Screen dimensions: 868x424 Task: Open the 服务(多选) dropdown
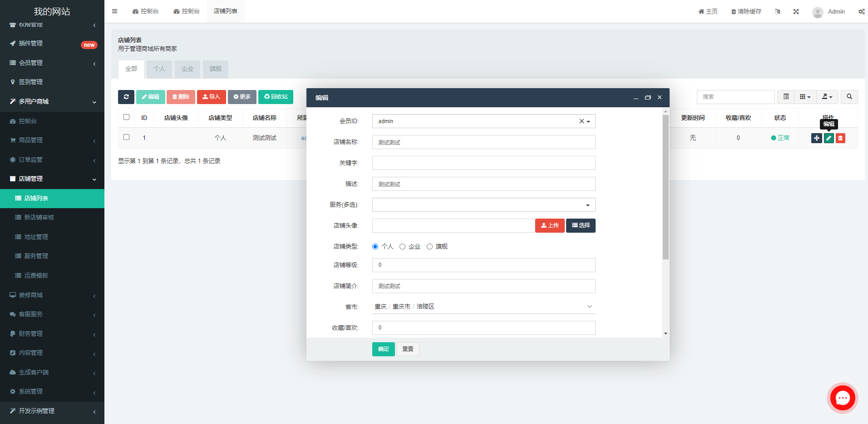[x=483, y=205]
